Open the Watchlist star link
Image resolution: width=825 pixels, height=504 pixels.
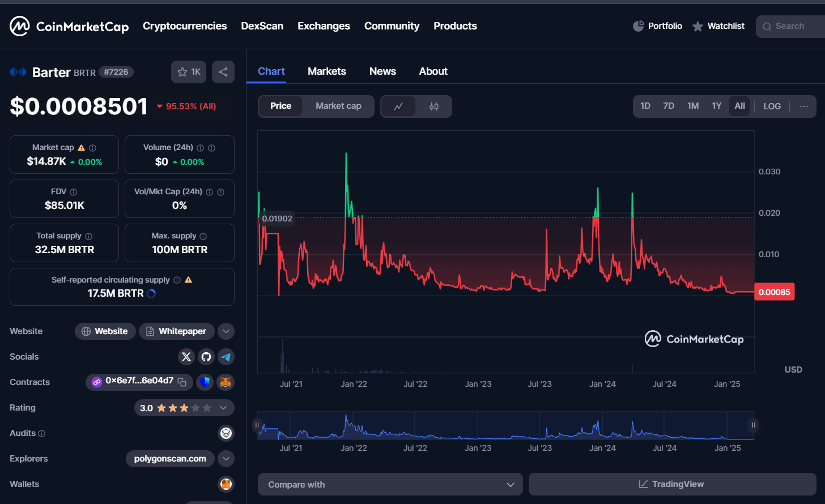click(718, 26)
